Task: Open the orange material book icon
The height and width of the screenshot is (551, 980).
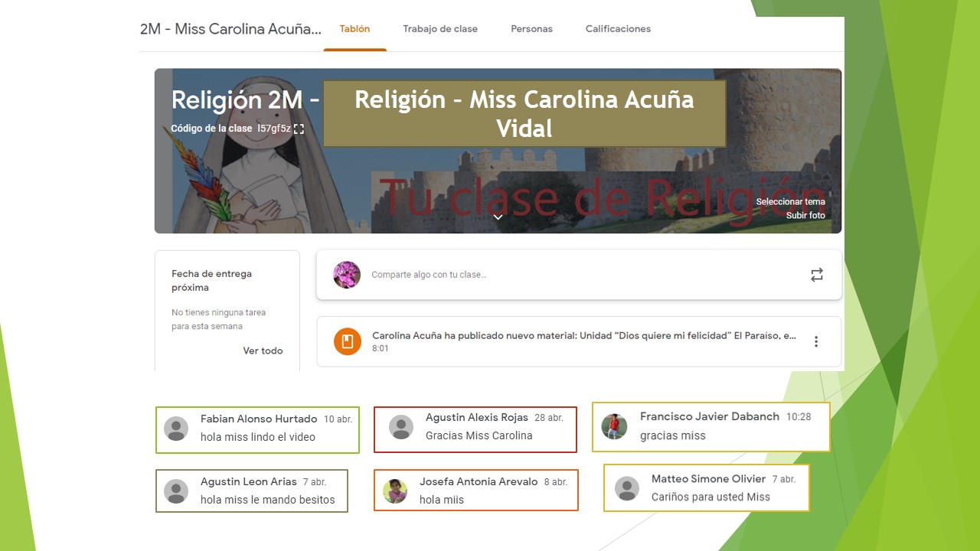Action: [x=347, y=341]
